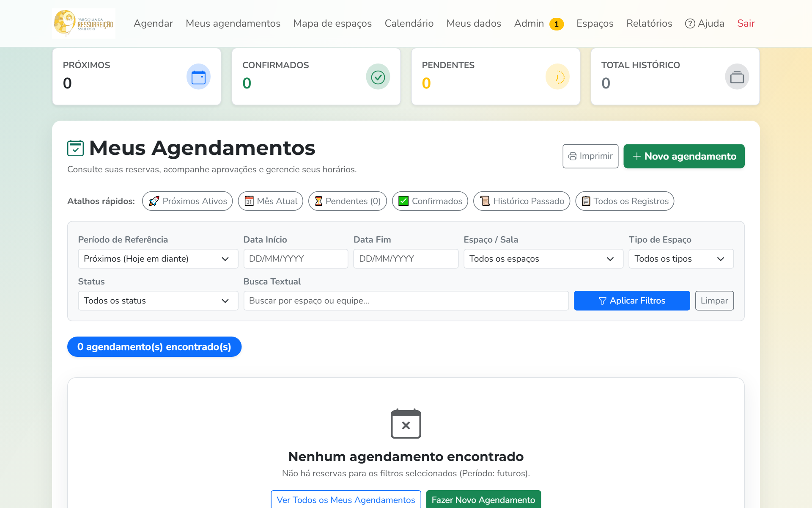Click the empty-state calendar X icon
This screenshot has height=508, width=812.
tap(406, 423)
